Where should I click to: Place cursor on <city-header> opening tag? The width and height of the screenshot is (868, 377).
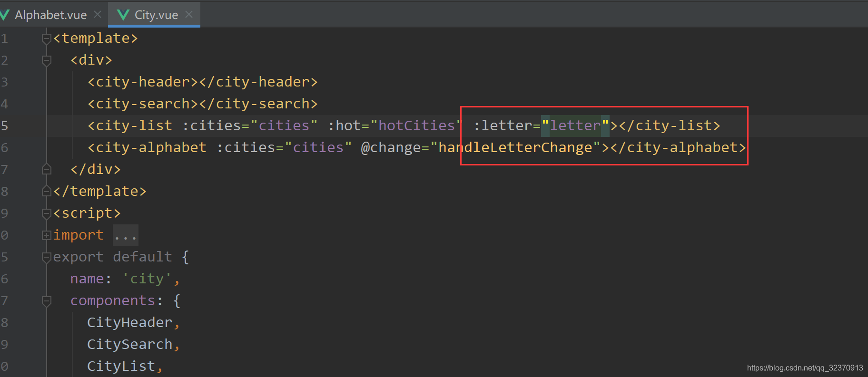[143, 82]
